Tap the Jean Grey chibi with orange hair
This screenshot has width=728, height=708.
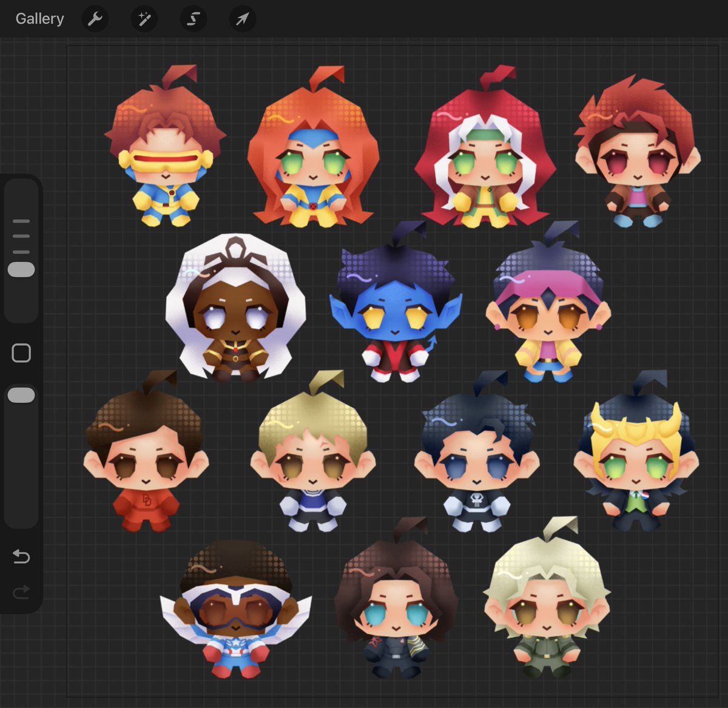pyautogui.click(x=312, y=147)
